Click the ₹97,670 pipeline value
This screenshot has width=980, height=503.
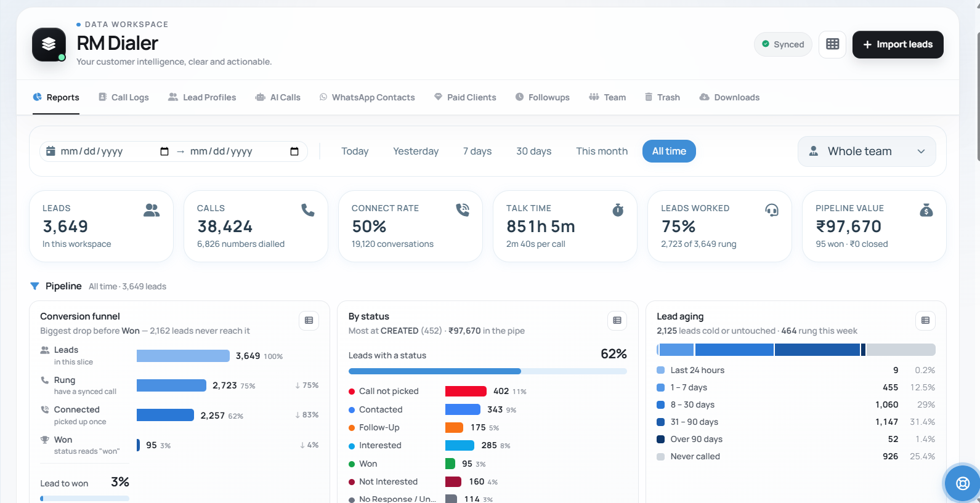[x=849, y=227]
